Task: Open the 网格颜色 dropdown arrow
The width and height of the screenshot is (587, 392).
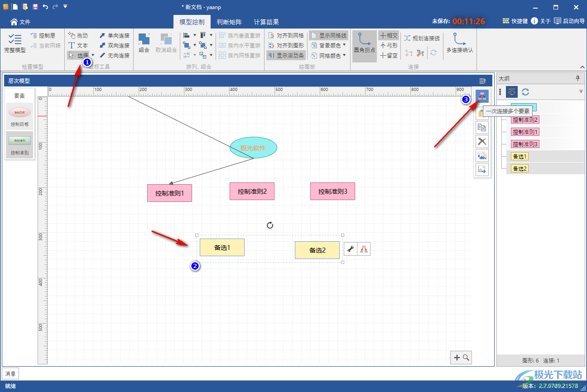Action: (344, 55)
